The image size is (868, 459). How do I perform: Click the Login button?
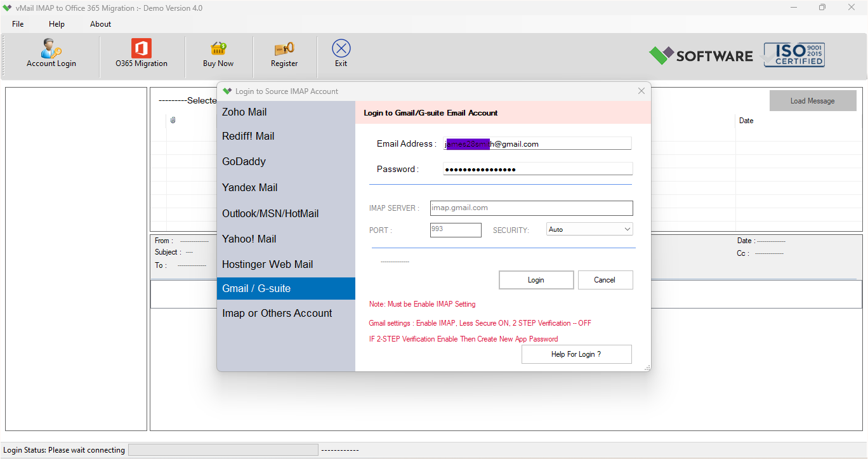click(536, 280)
